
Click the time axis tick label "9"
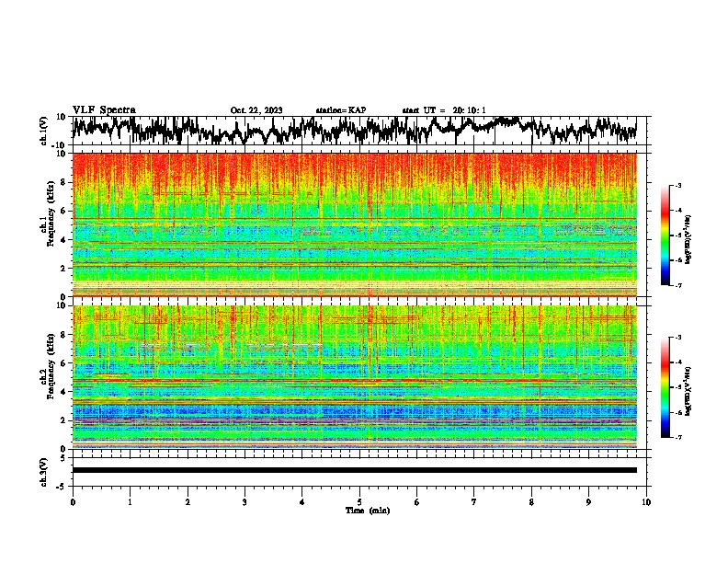pos(588,502)
